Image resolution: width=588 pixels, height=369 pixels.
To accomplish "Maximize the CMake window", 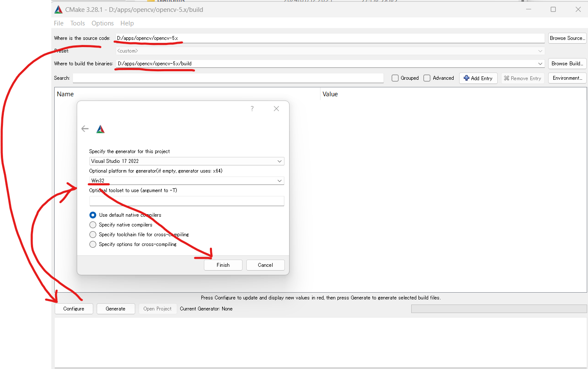I will tap(553, 9).
